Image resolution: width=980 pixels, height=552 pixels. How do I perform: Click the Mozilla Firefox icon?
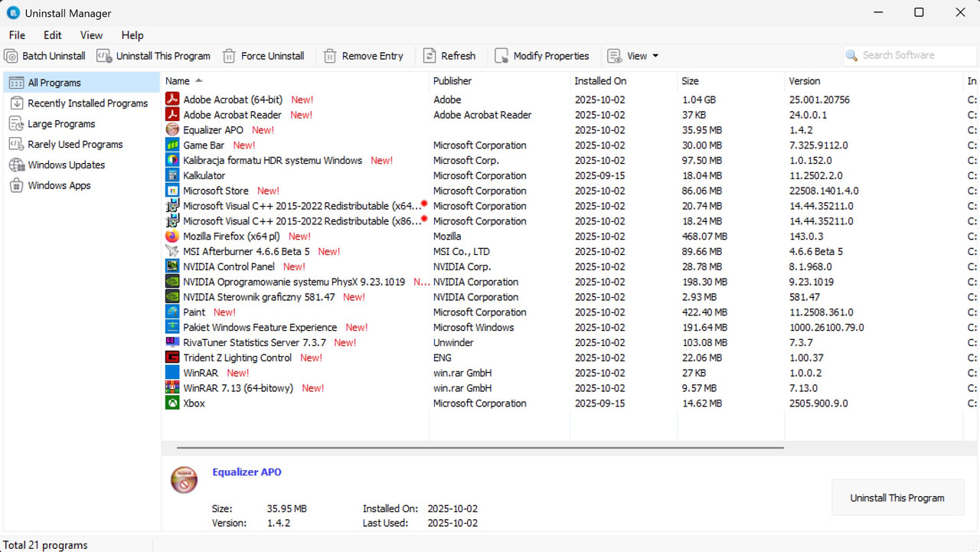click(x=171, y=237)
